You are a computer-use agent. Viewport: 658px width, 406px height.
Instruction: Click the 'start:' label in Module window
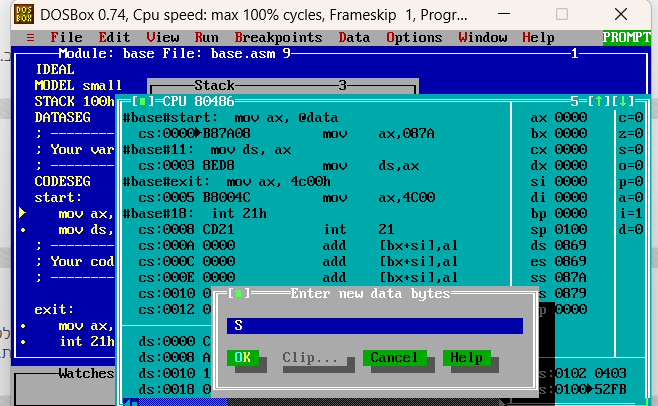pyautogui.click(x=58, y=197)
